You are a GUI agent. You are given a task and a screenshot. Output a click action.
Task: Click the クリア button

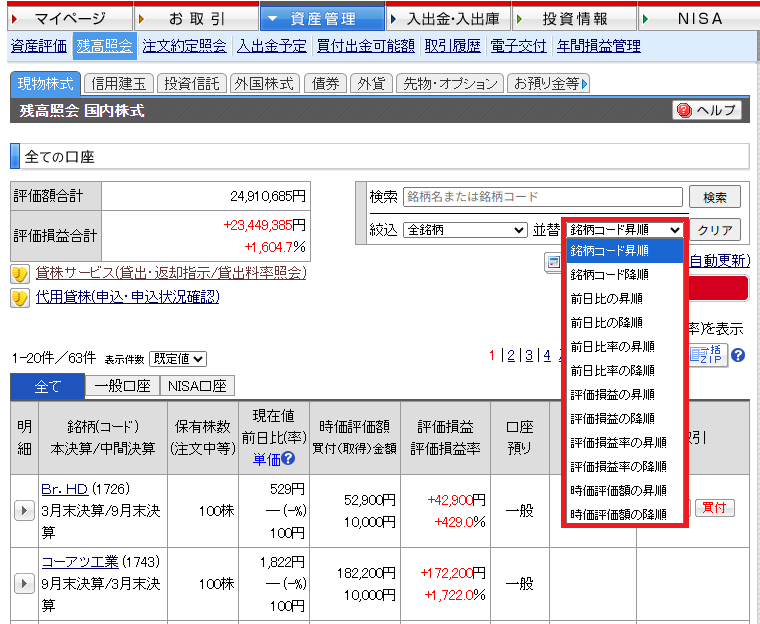pyautogui.click(x=715, y=230)
